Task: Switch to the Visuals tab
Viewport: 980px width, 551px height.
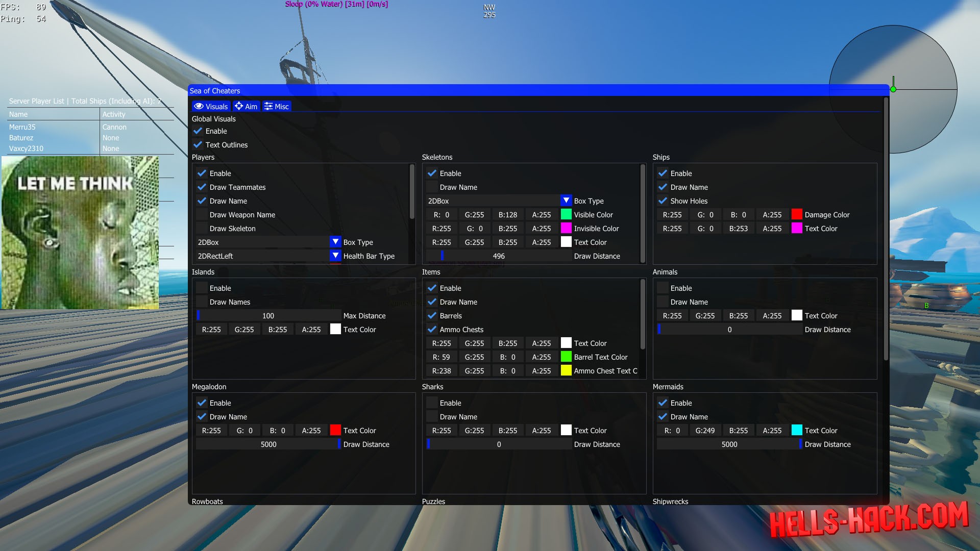Action: [x=211, y=106]
